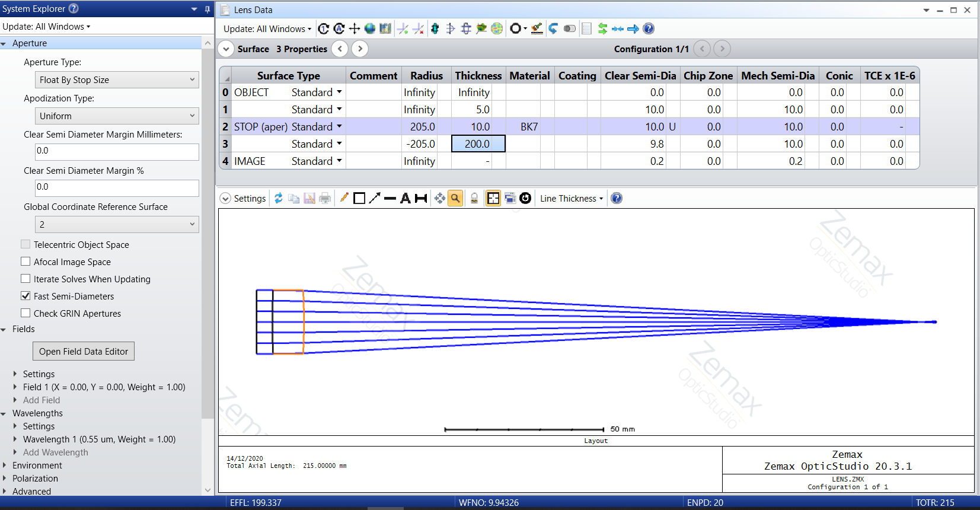The image size is (980, 510).
Task: Click the Lens Data help icon
Action: click(649, 28)
